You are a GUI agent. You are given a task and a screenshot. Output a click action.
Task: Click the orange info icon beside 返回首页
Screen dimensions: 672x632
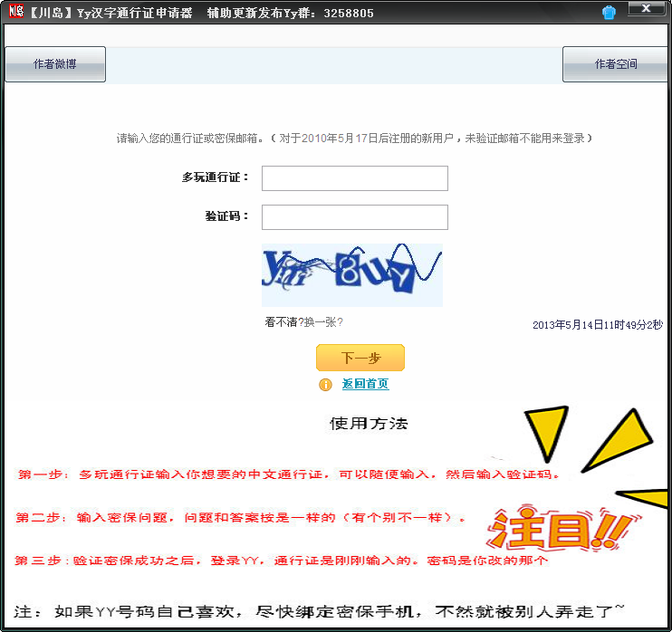point(325,385)
